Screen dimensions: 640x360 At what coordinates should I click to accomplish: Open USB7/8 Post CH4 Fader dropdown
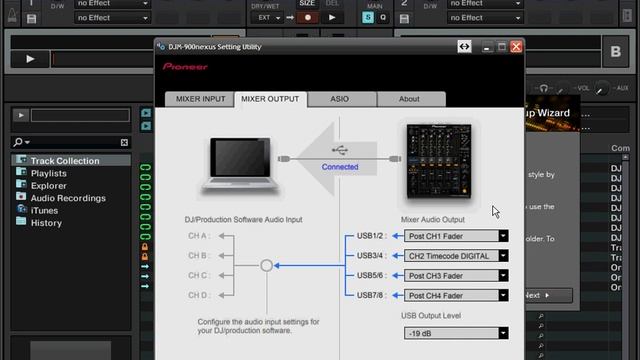pos(456,296)
